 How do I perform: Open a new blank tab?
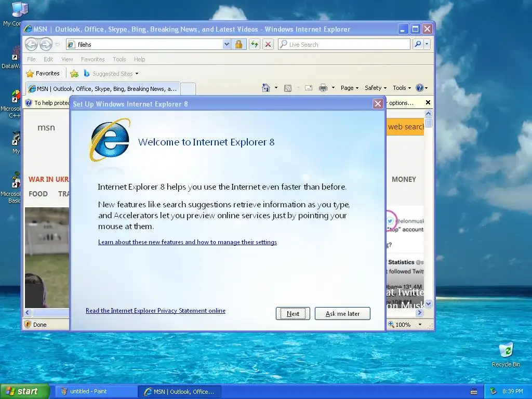[x=188, y=89]
